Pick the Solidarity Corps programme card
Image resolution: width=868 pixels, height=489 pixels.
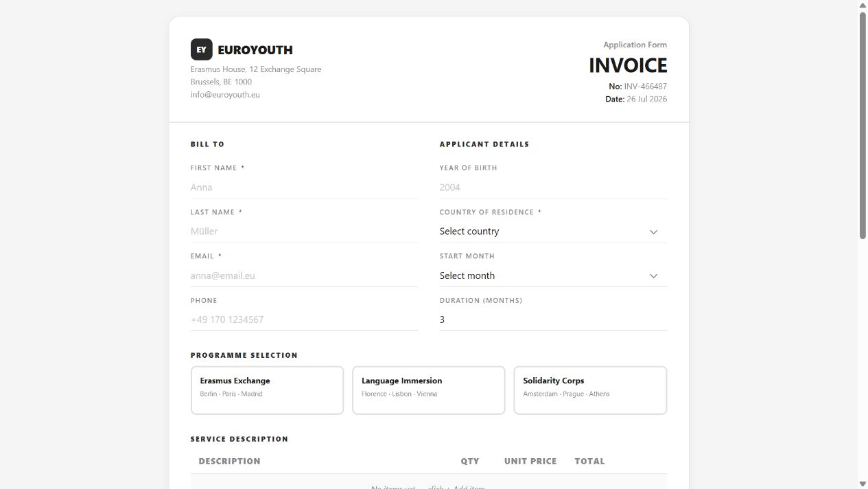click(590, 390)
